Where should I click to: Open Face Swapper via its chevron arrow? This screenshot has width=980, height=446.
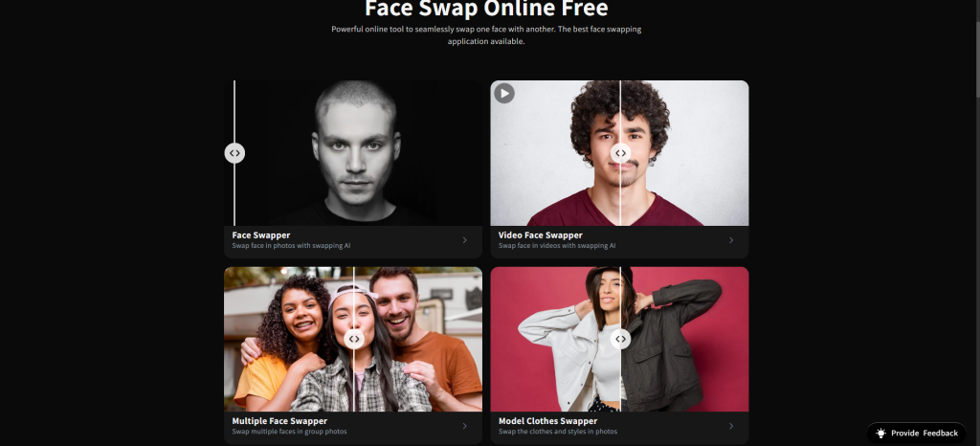[464, 240]
